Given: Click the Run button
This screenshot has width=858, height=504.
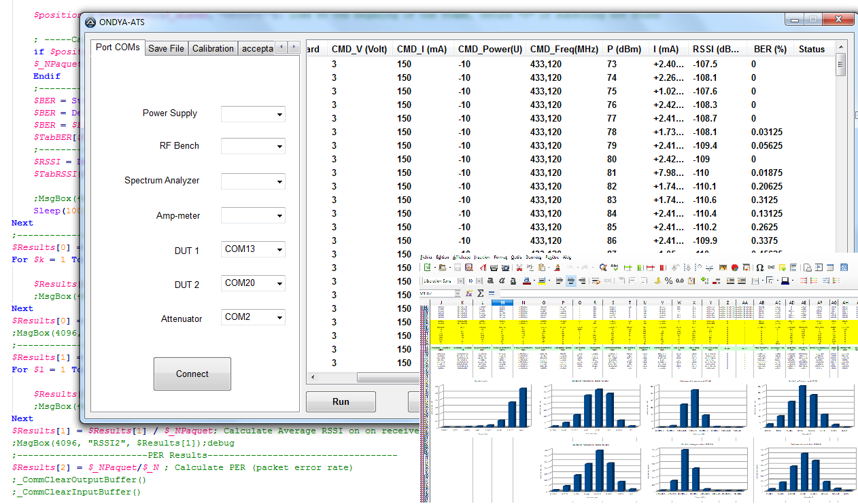Looking at the screenshot, I should 341,401.
